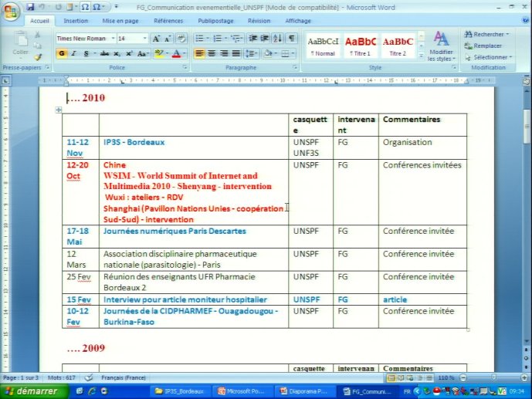Open the font size 14 dropdown
Image resolution: width=532 pixels, height=399 pixels.
(x=145, y=39)
